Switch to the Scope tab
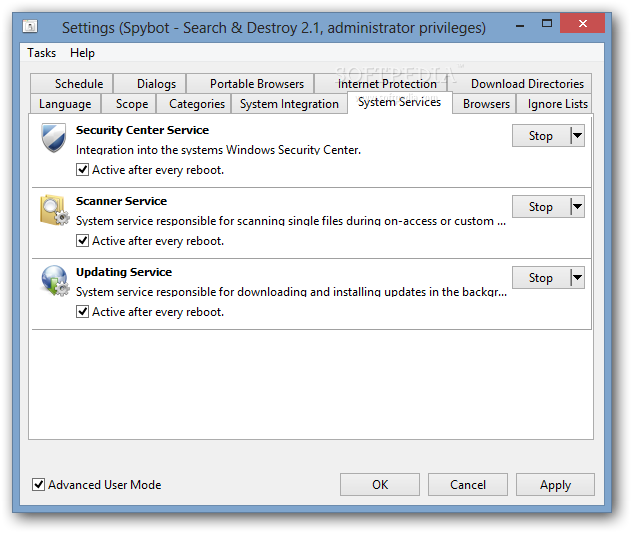 [129, 104]
